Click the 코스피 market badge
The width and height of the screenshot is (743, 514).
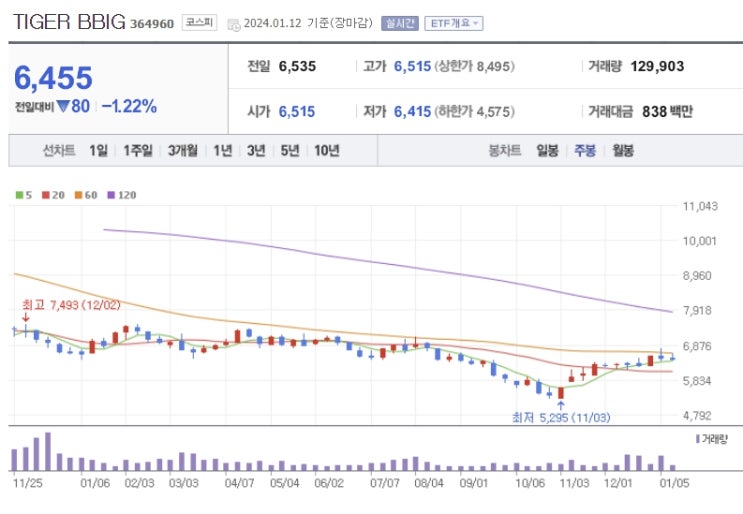[199, 22]
